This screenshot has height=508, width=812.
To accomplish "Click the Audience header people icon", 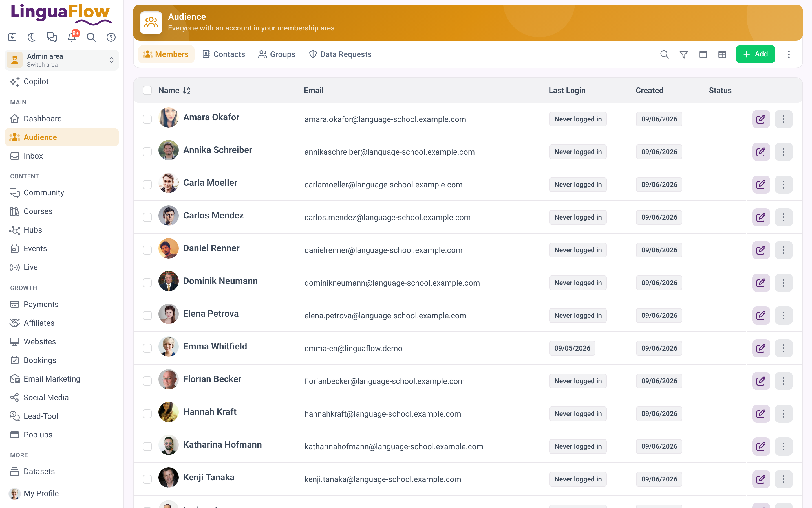I will coord(151,23).
